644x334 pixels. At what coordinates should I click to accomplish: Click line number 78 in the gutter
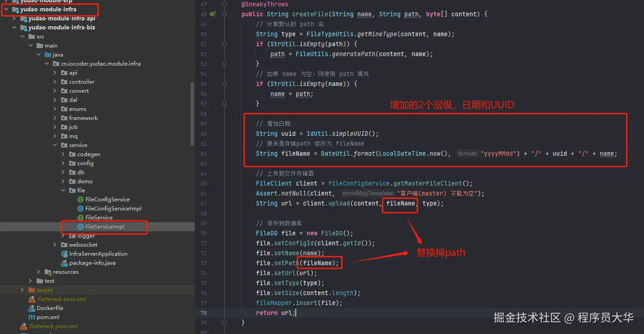click(x=203, y=313)
